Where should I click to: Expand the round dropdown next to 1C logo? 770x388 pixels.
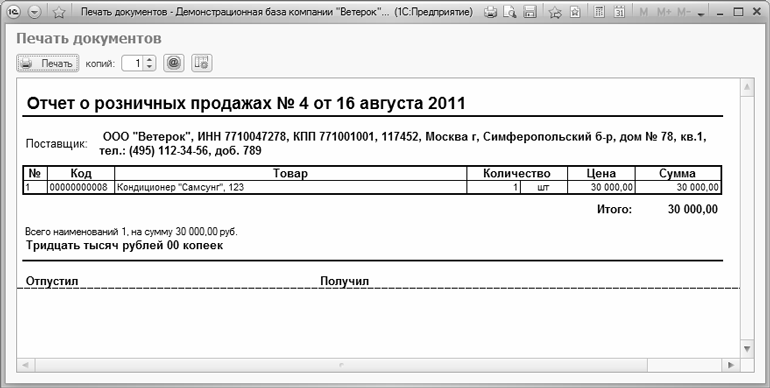(34, 12)
